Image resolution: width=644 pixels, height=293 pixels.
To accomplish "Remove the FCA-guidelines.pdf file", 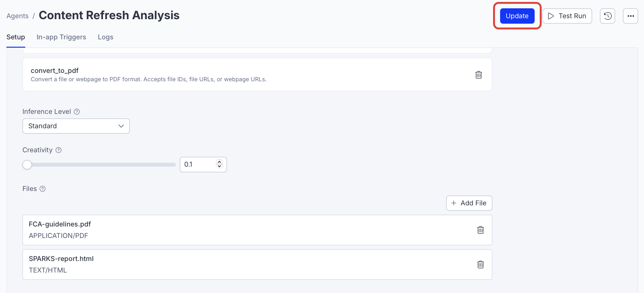I will tap(480, 230).
